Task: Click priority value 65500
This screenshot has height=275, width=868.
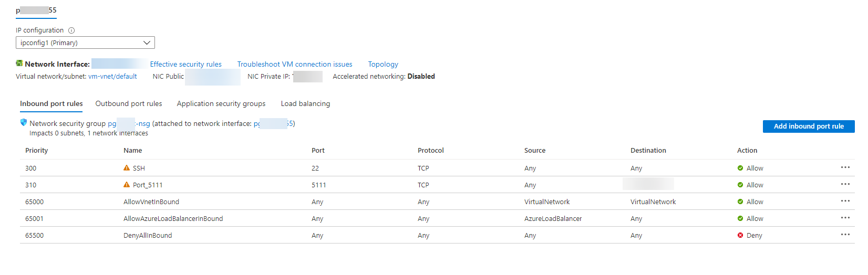Action: pyautogui.click(x=35, y=236)
